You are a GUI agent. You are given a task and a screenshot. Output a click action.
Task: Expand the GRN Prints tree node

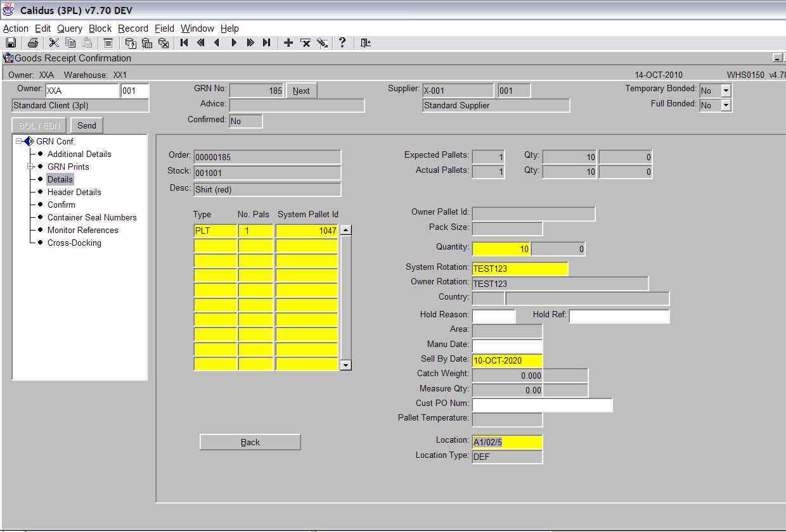tap(29, 167)
